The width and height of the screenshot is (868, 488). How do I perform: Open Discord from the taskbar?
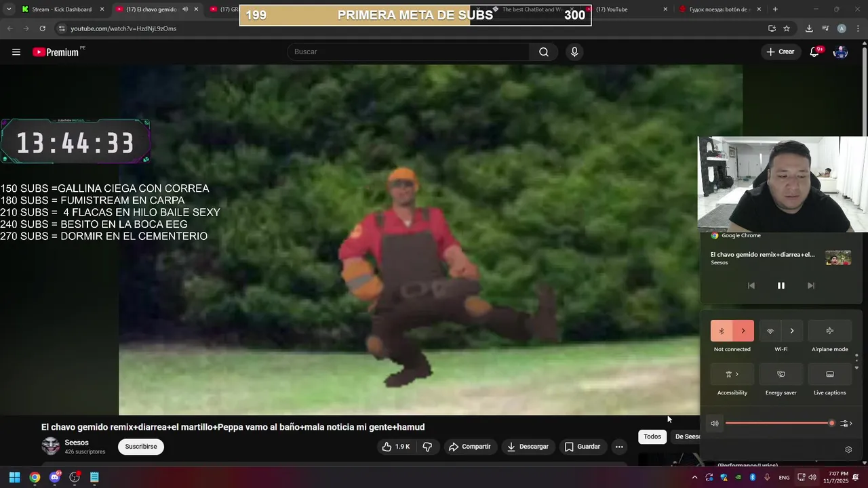tap(55, 477)
